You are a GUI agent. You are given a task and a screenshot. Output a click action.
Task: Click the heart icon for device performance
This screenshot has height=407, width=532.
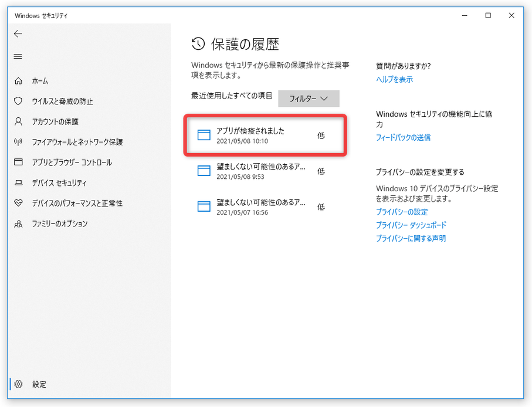pyautogui.click(x=18, y=203)
